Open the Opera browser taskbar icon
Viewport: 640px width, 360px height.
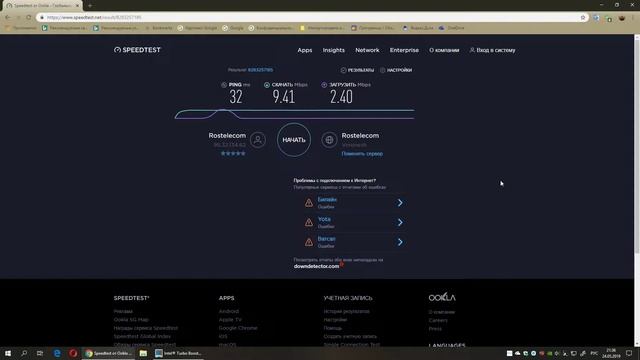73,353
